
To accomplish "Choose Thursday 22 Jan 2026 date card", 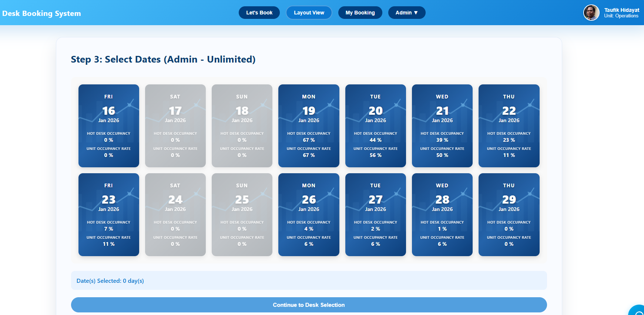I will click(509, 125).
